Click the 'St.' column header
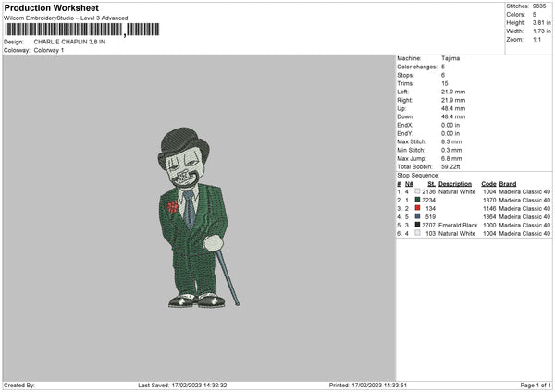This screenshot has height=392, width=555. 431,184
